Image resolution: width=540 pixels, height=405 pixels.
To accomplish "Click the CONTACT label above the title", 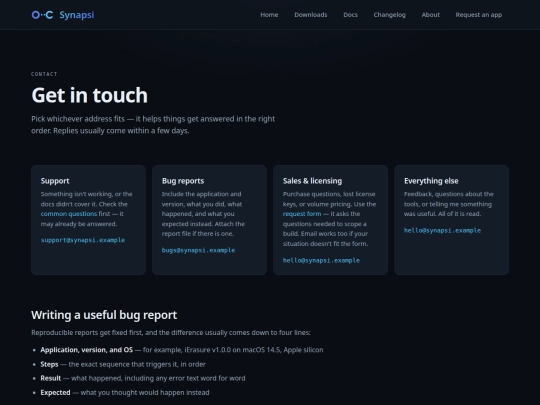I will [x=44, y=74].
